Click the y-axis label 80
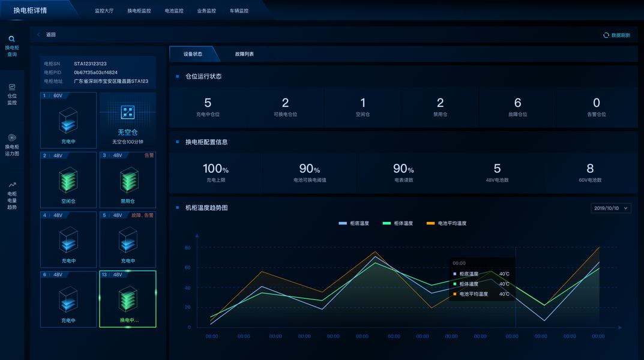The image size is (644, 360). pyautogui.click(x=188, y=248)
